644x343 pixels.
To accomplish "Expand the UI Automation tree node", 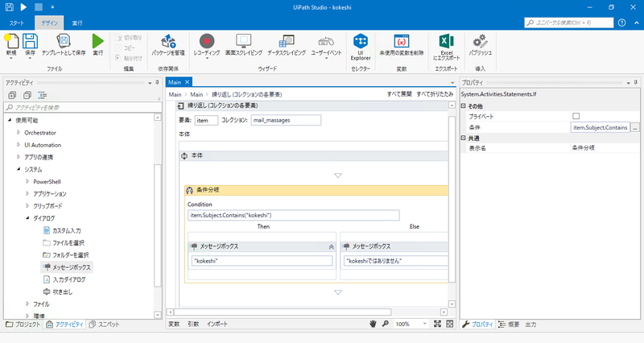I will click(x=18, y=145).
